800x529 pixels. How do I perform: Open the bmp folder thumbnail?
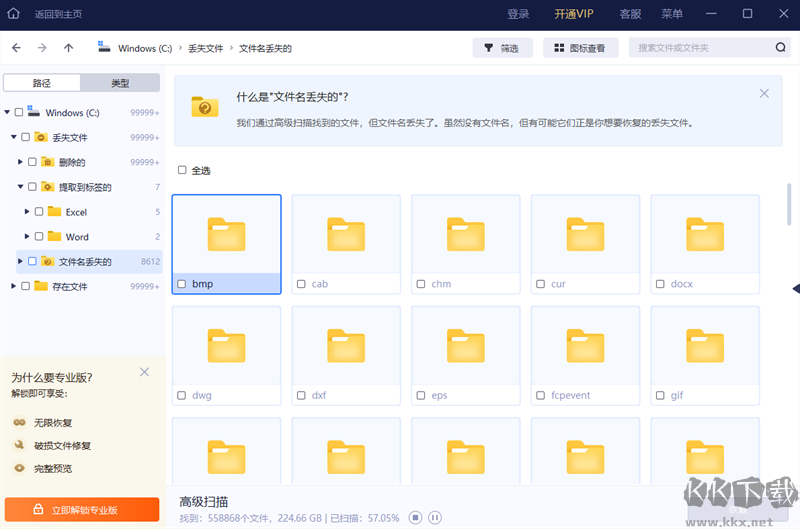tap(227, 235)
